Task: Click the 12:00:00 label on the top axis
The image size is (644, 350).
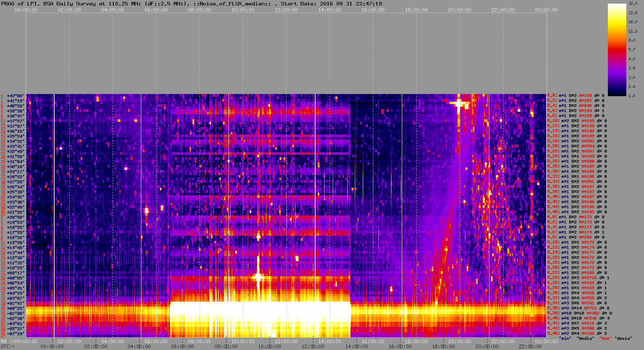Action: point(286,10)
